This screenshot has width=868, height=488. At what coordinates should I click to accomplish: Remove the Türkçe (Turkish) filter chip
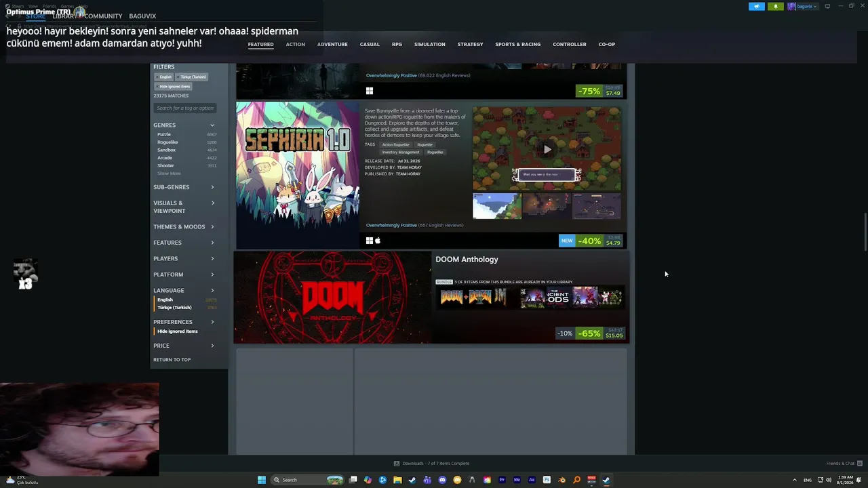[192, 77]
